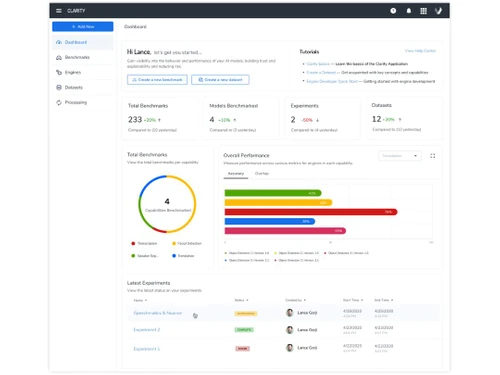
Task: Switch to the Overlap tab
Action: [x=262, y=174]
